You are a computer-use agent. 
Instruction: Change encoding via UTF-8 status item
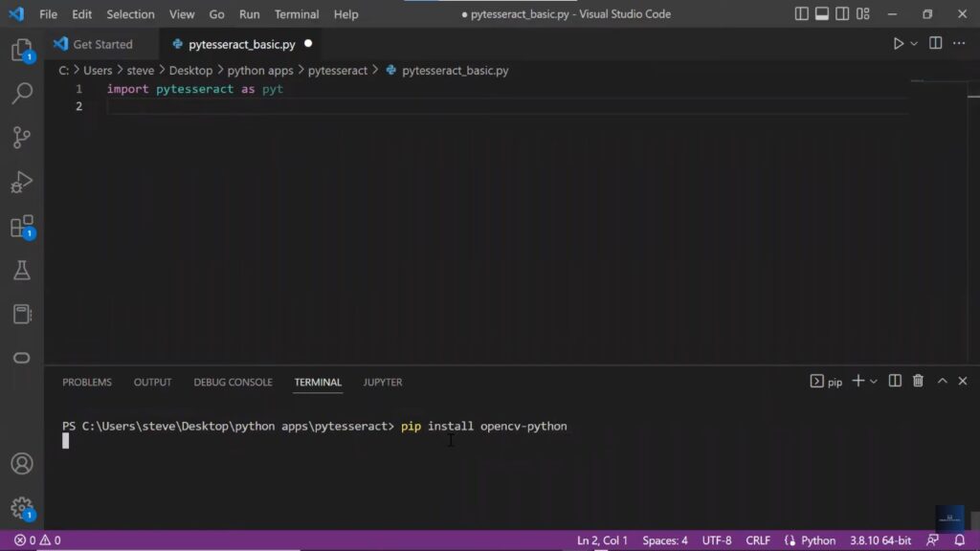click(716, 540)
